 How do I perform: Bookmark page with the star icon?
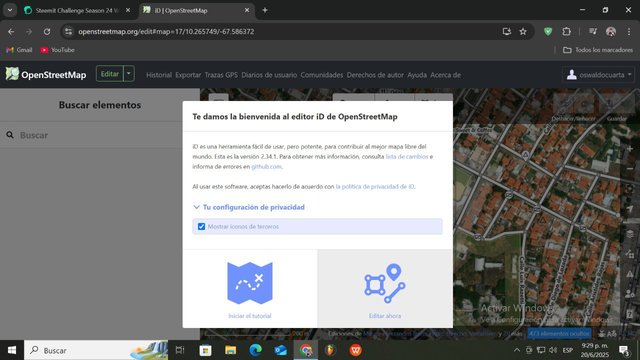coord(523,31)
